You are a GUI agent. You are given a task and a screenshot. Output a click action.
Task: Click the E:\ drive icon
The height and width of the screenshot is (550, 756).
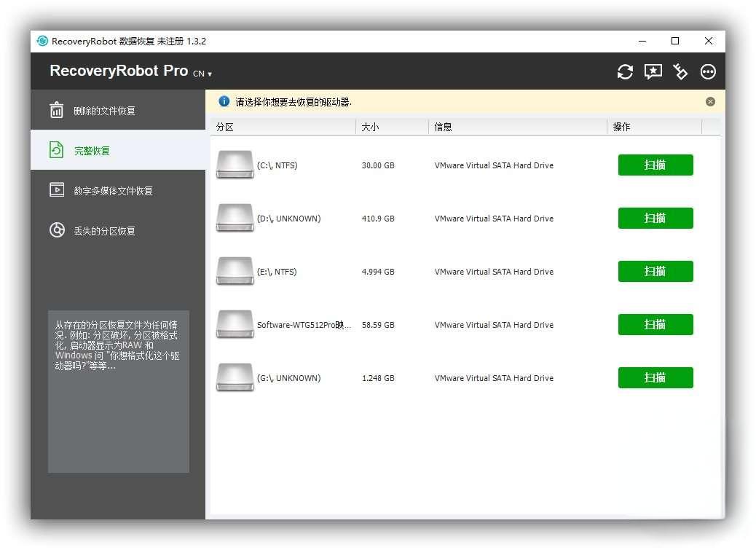[x=235, y=272]
